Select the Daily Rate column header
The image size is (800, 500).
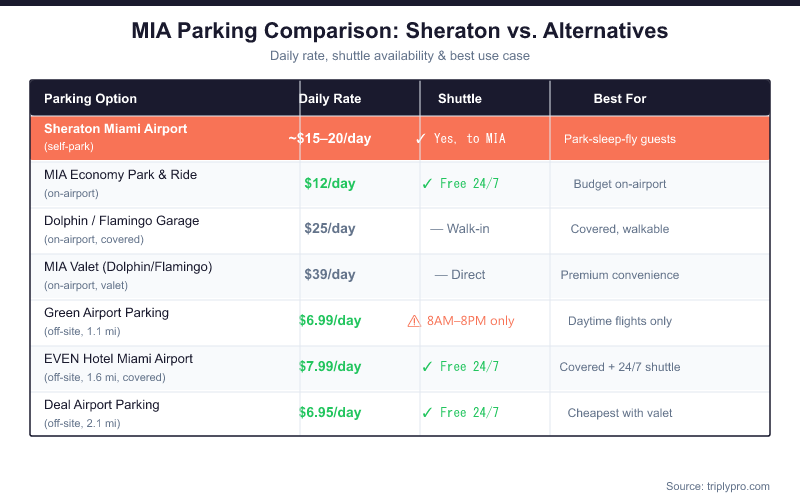coord(330,99)
